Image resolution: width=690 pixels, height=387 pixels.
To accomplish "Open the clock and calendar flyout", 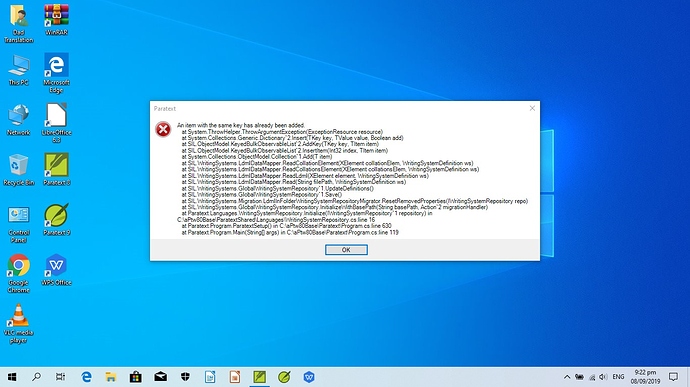I will (645, 377).
